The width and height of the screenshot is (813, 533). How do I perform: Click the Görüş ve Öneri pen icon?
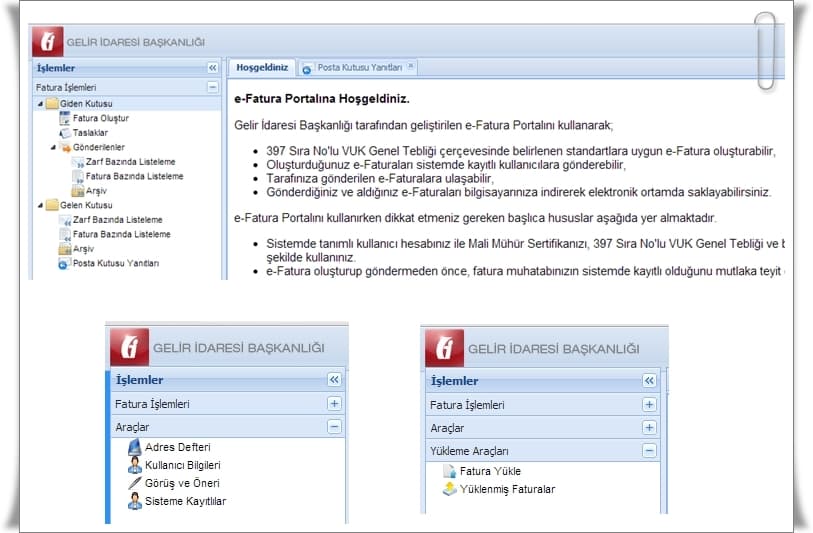click(135, 483)
